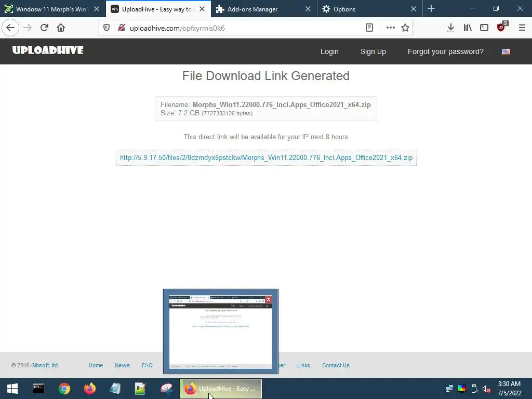Open the colorful display tray icon
The height and width of the screenshot is (399, 532).
(x=462, y=389)
